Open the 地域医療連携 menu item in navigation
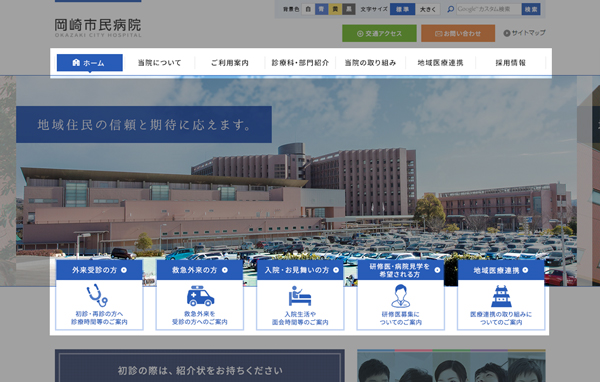 [x=440, y=63]
